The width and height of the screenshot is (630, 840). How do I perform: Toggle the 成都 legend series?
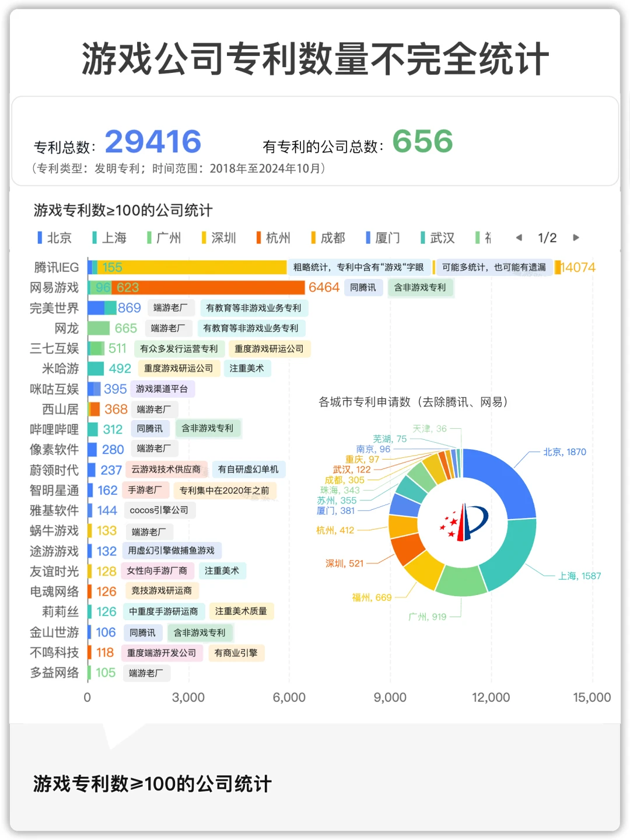coord(328,237)
